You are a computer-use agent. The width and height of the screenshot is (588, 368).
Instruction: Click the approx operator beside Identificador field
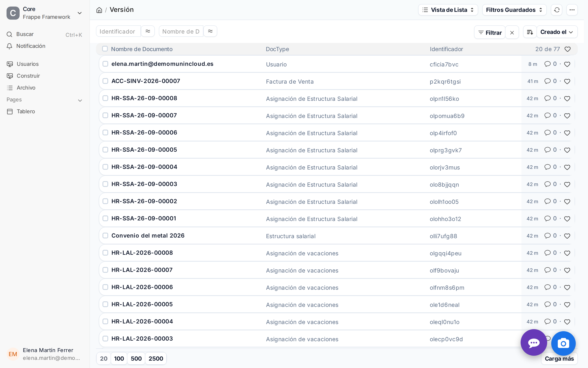(x=148, y=31)
